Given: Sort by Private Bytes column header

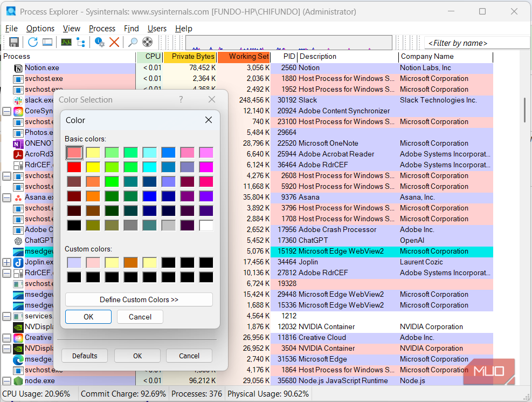Looking at the screenshot, I should click(x=190, y=57).
